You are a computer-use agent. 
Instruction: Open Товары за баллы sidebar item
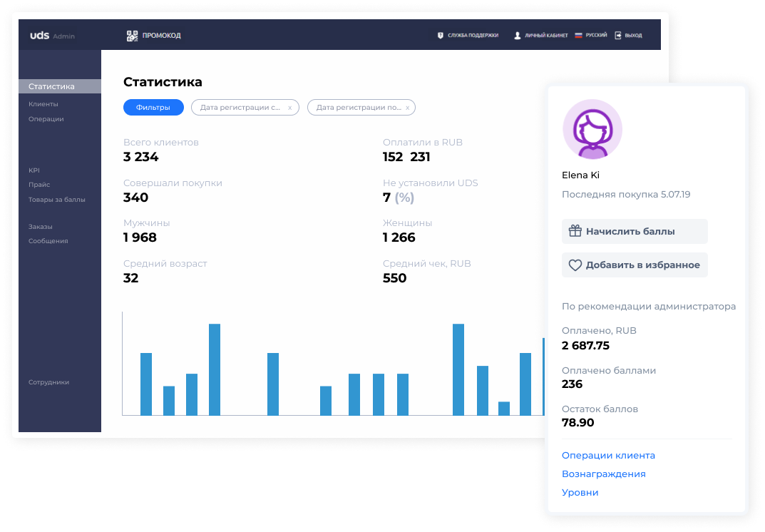(56, 200)
